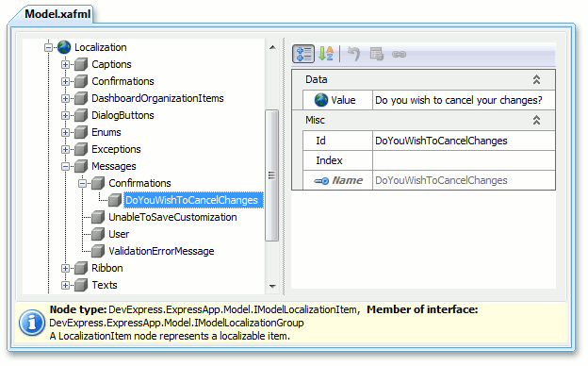Click the Messages cube icon
Viewport: 588px width, 366px height.
(81, 166)
